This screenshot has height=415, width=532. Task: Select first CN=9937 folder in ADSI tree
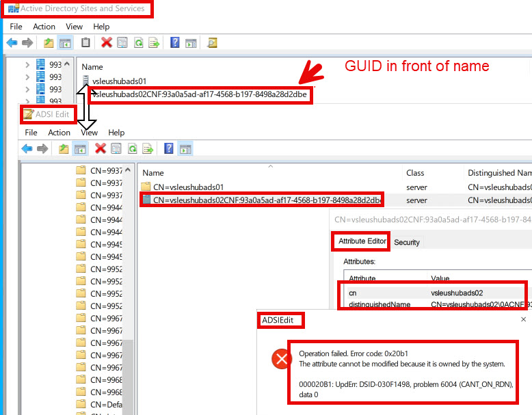click(99, 171)
